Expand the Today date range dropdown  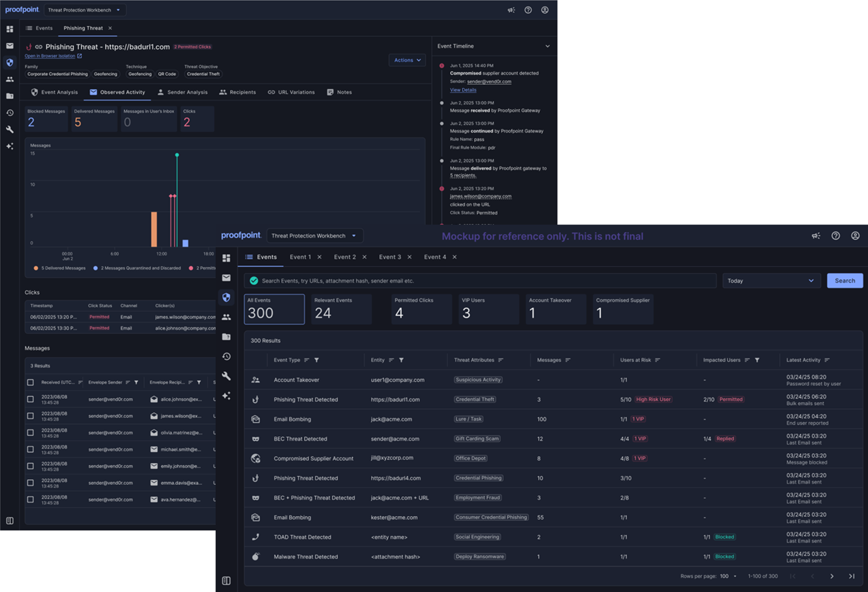pyautogui.click(x=771, y=281)
